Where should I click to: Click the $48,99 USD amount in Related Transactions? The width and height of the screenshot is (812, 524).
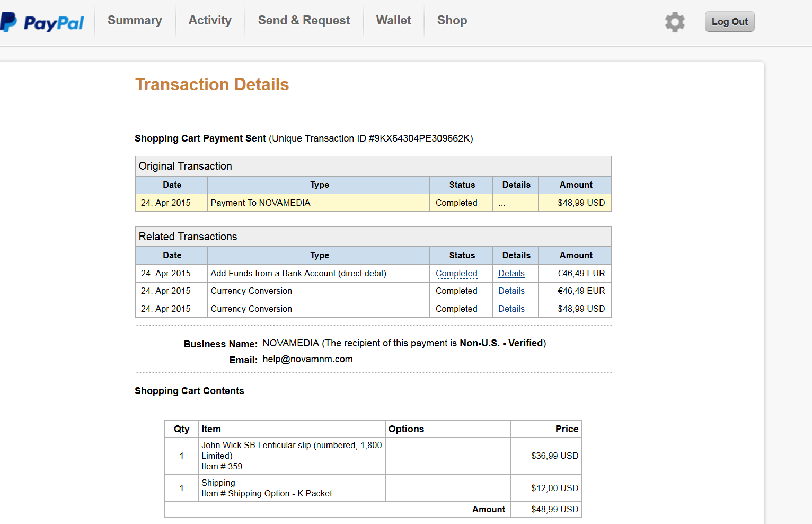[581, 309]
